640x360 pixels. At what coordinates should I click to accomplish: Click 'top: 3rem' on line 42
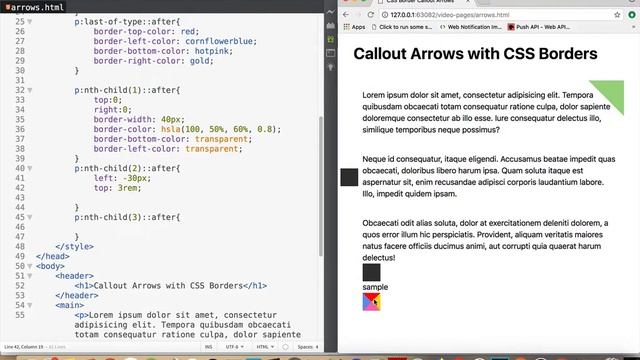[117, 188]
